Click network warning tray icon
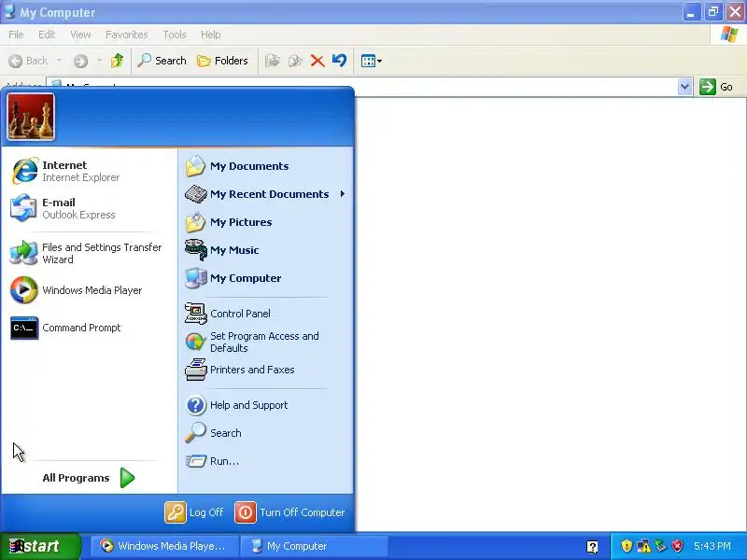 pos(643,546)
